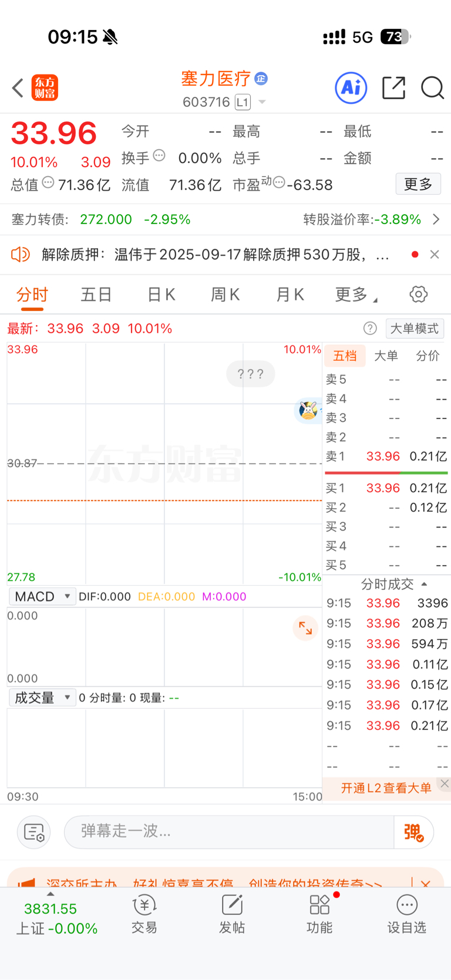Tap 开通L2查看大单 link

click(x=386, y=788)
